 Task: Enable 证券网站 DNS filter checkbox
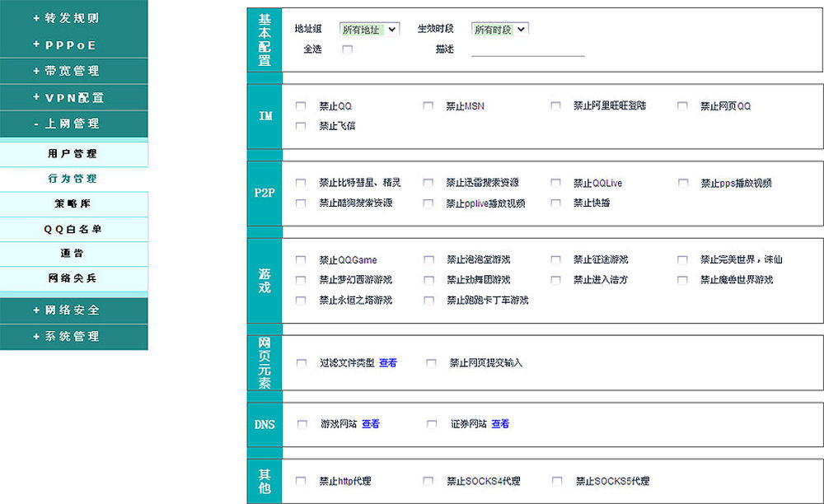click(x=432, y=424)
